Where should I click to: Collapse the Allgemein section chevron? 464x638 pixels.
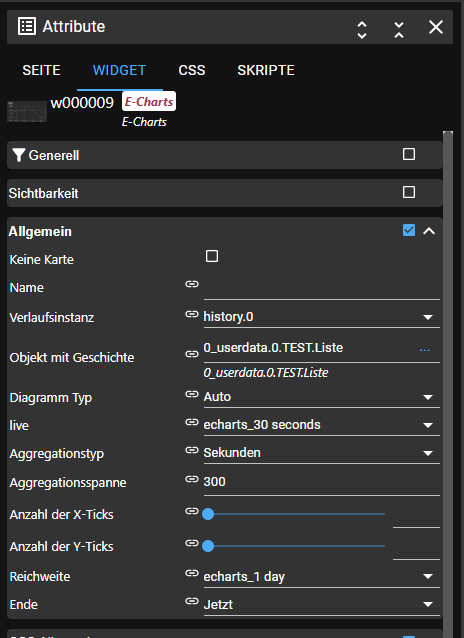pyautogui.click(x=429, y=231)
